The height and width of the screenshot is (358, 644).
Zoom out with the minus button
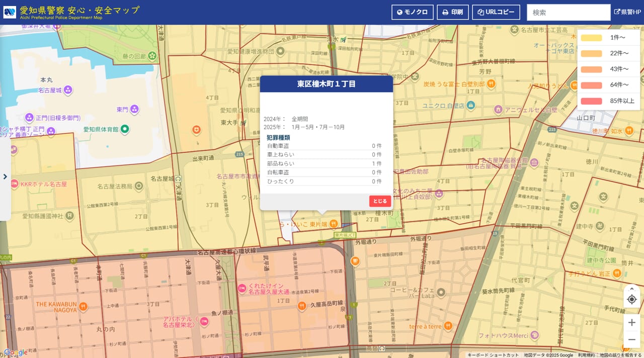[x=632, y=339]
